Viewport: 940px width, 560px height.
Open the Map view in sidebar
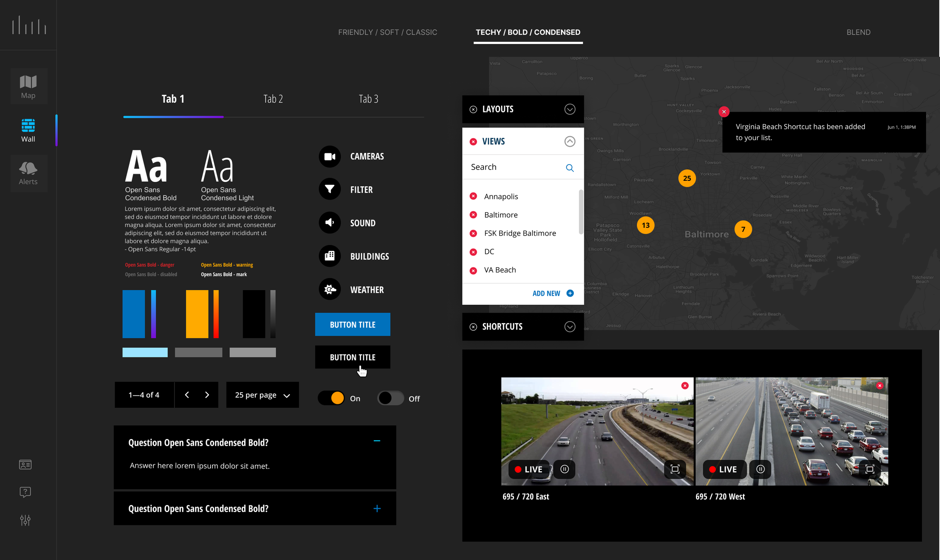(28, 86)
